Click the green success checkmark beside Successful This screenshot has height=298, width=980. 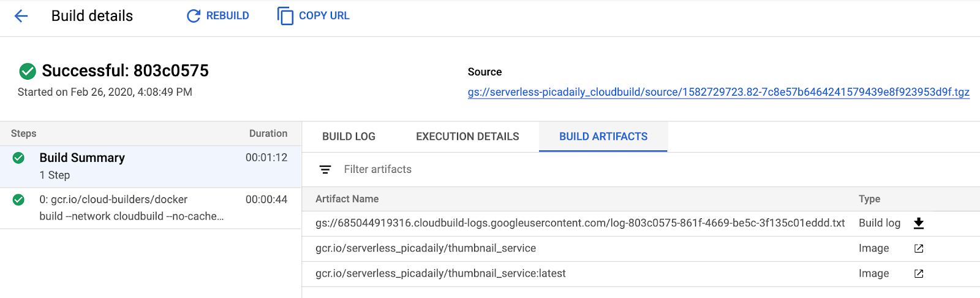28,71
